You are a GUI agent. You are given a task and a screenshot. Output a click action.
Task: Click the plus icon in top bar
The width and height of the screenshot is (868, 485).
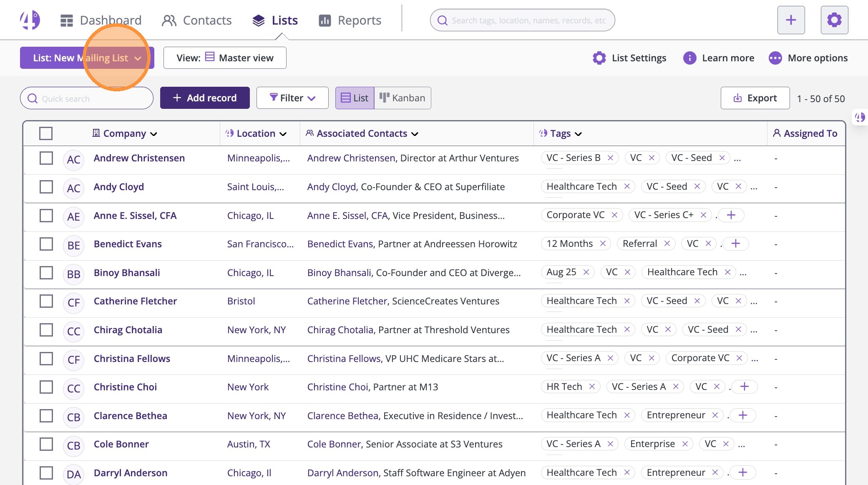coord(791,20)
